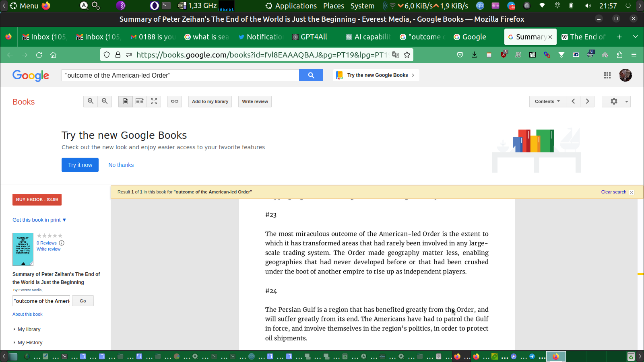Viewport: 644px width, 362px height.
Task: List all open tabs with the chevron
Action: point(636,37)
